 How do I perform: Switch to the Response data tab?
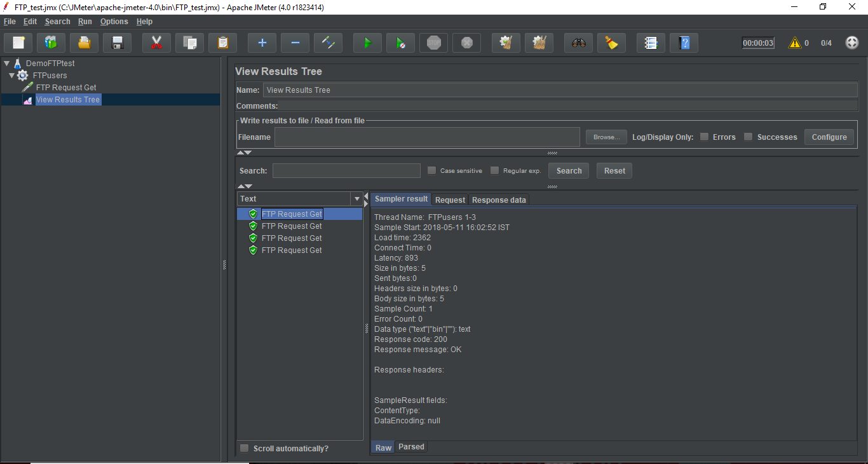(499, 200)
